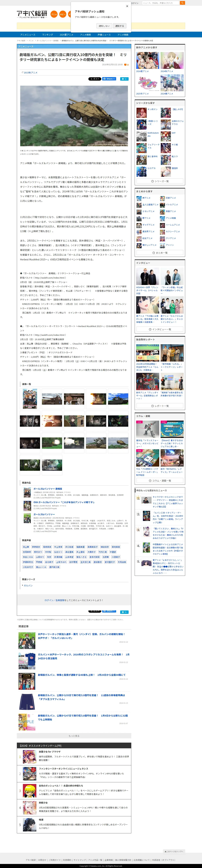This screenshot has height=868, width=202.
Task: Focus the news search input field
Action: [161, 3]
